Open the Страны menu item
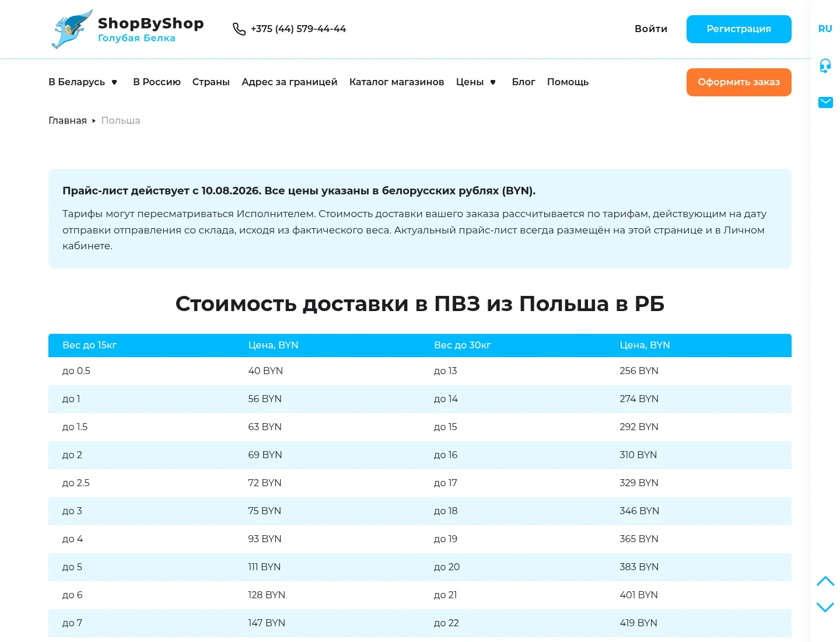 [x=211, y=82]
